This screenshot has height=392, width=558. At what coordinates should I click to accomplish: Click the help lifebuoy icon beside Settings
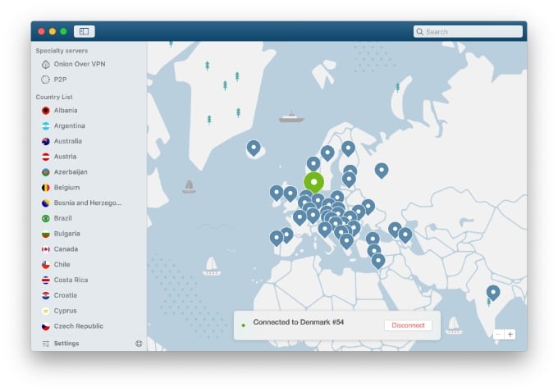click(x=139, y=344)
